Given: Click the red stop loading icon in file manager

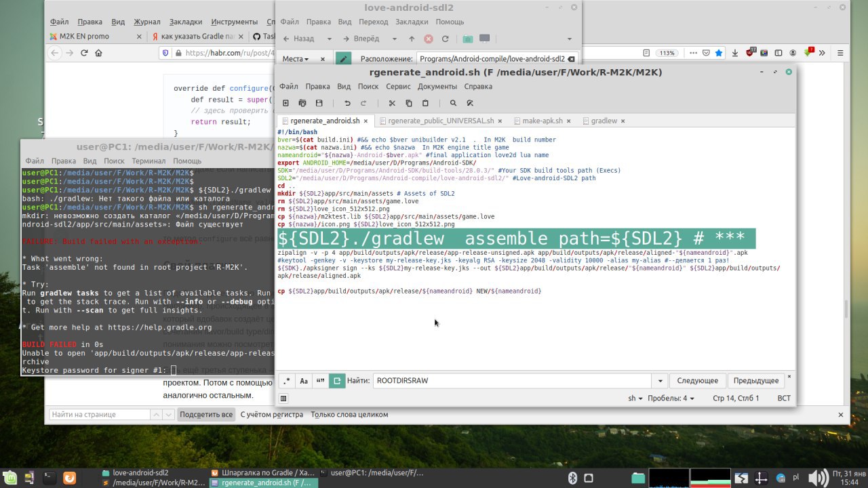Looking at the screenshot, I should click(429, 39).
